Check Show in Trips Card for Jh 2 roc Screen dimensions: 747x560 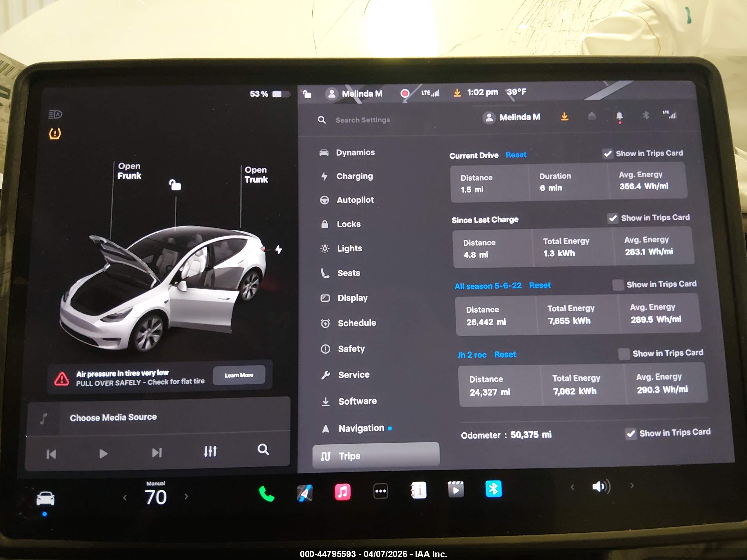624,354
